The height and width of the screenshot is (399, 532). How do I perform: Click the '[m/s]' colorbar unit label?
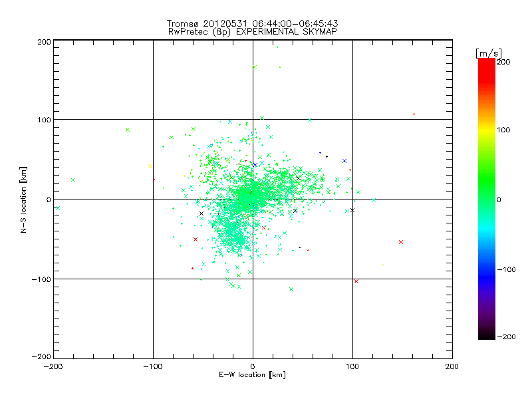pyautogui.click(x=489, y=53)
